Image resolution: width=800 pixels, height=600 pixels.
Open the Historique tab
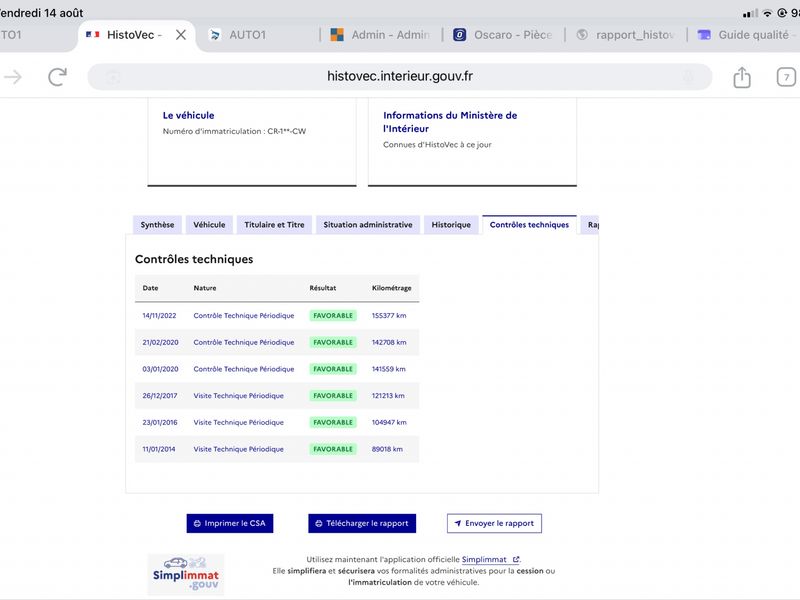tap(451, 224)
